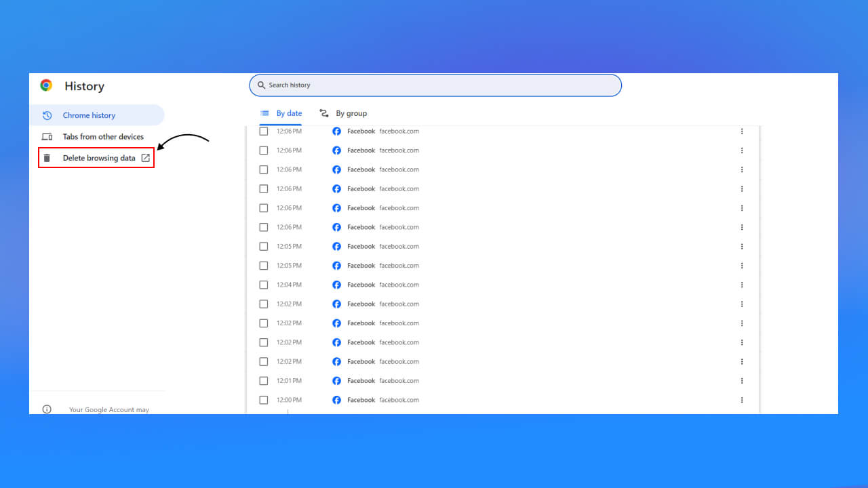Open the Facebook title link visited at 12:00 PM
This screenshot has height=488, width=868.
pos(361,400)
